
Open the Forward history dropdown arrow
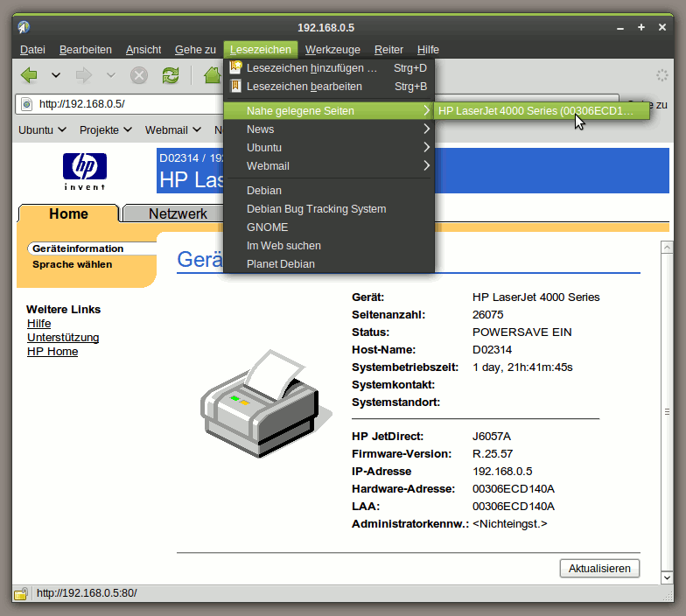pyautogui.click(x=110, y=75)
